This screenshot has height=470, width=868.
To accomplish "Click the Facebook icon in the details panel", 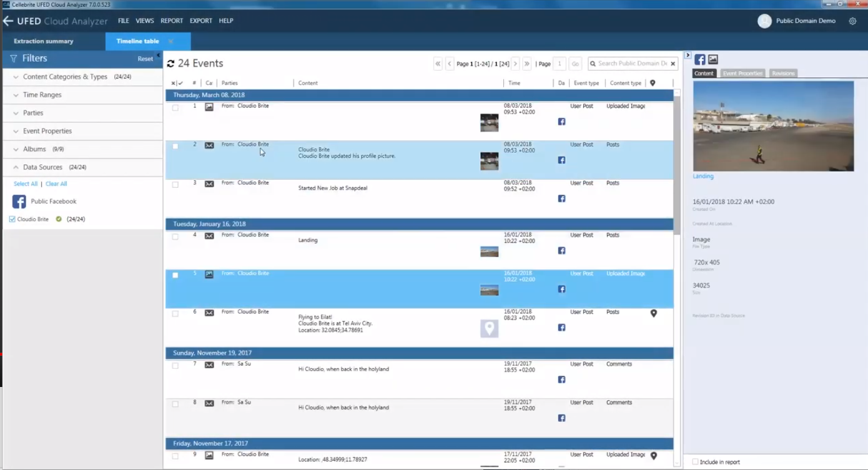I will [700, 60].
